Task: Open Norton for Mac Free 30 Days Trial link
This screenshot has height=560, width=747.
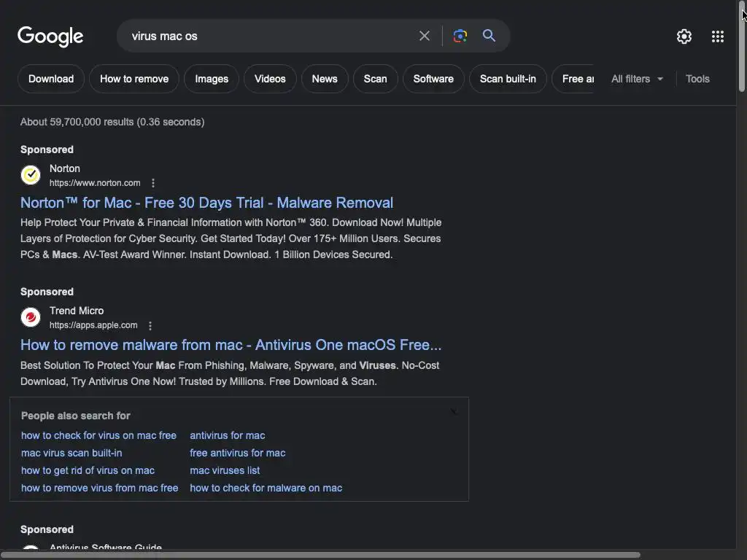Action: click(x=206, y=203)
